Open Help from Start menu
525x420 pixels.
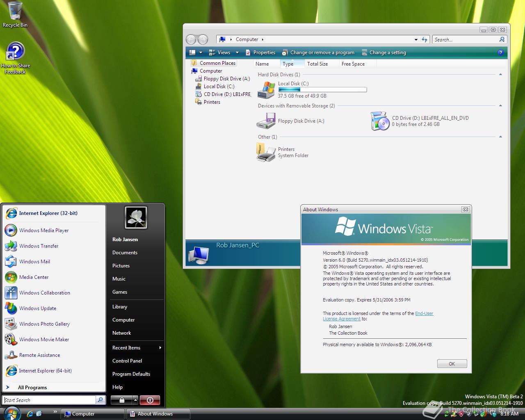pyautogui.click(x=118, y=387)
